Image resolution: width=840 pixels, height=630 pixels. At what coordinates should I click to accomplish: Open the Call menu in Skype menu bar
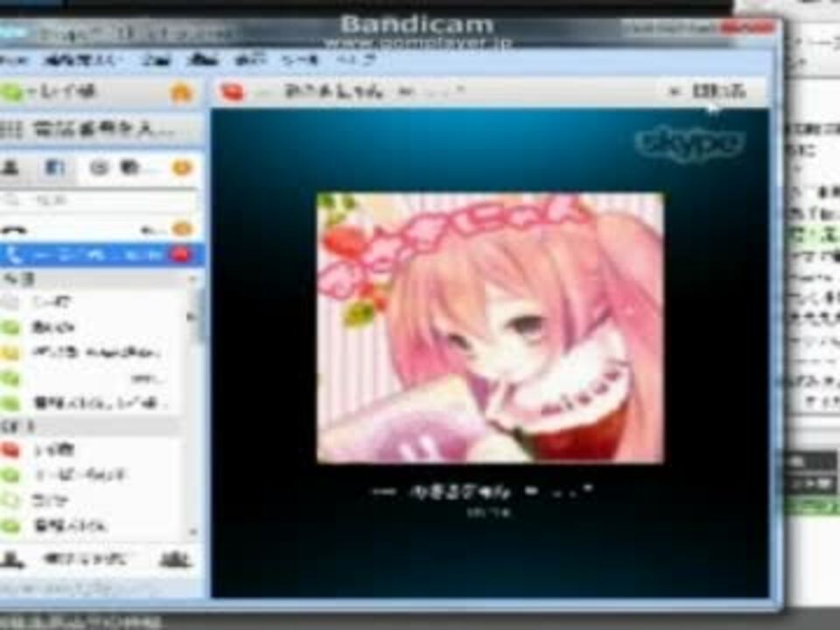[202, 60]
